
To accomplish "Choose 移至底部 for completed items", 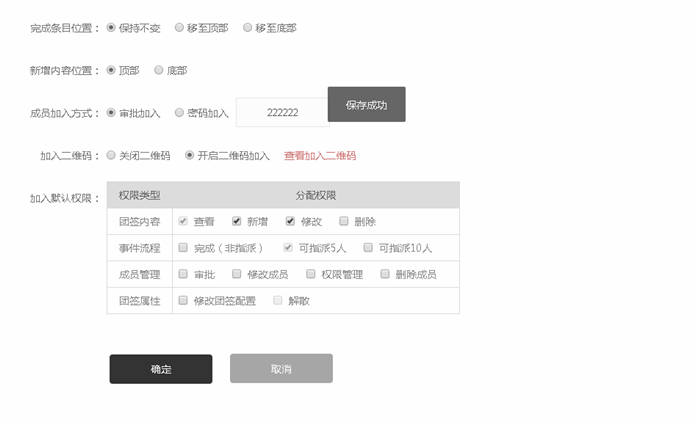I will (247, 28).
